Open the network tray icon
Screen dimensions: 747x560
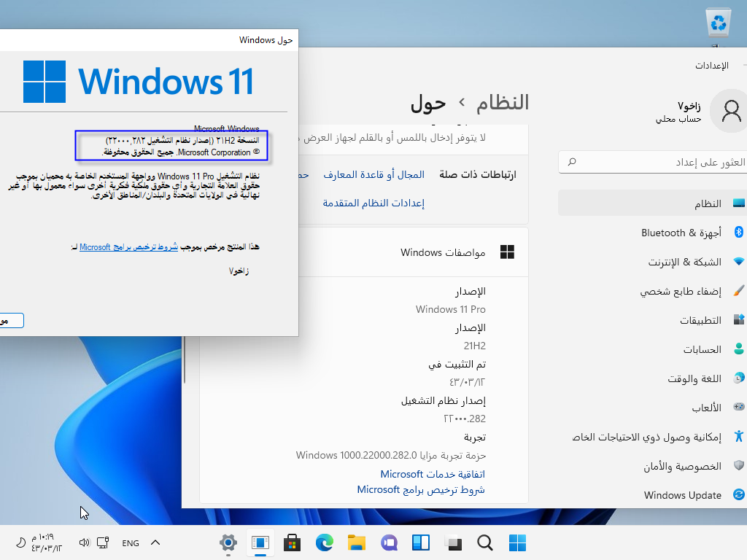tap(103, 542)
